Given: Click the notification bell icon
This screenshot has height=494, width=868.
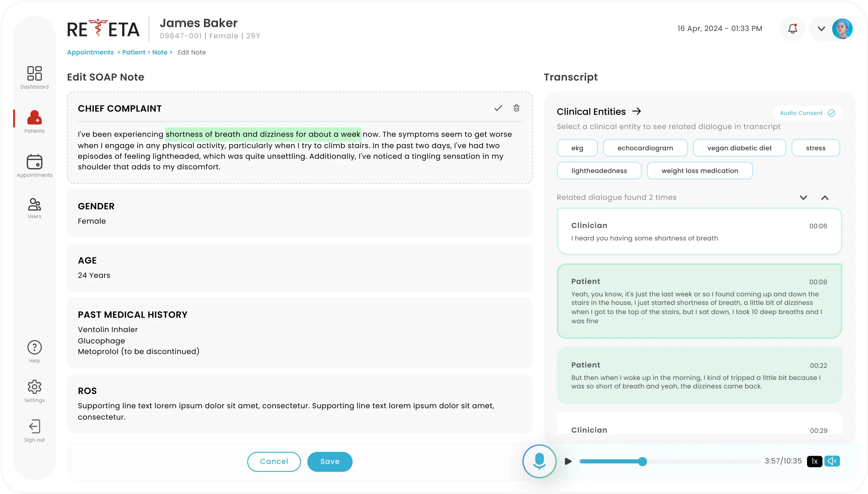Looking at the screenshot, I should (793, 29).
